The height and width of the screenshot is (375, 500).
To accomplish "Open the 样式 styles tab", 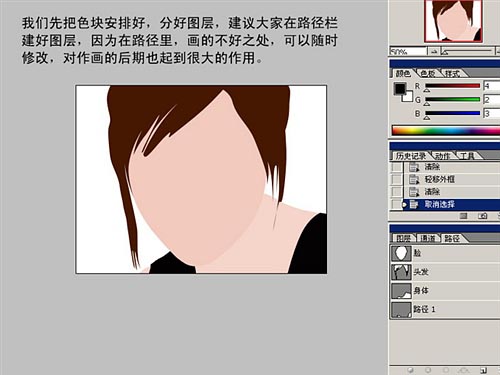I will point(452,73).
